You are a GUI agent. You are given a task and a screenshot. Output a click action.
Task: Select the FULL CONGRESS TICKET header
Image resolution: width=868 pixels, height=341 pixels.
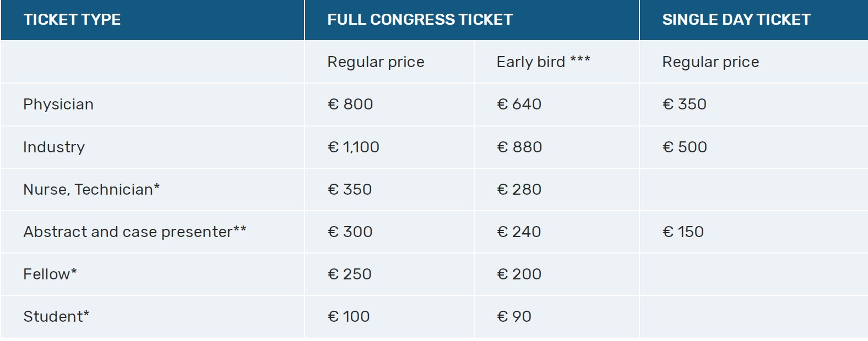point(420,20)
